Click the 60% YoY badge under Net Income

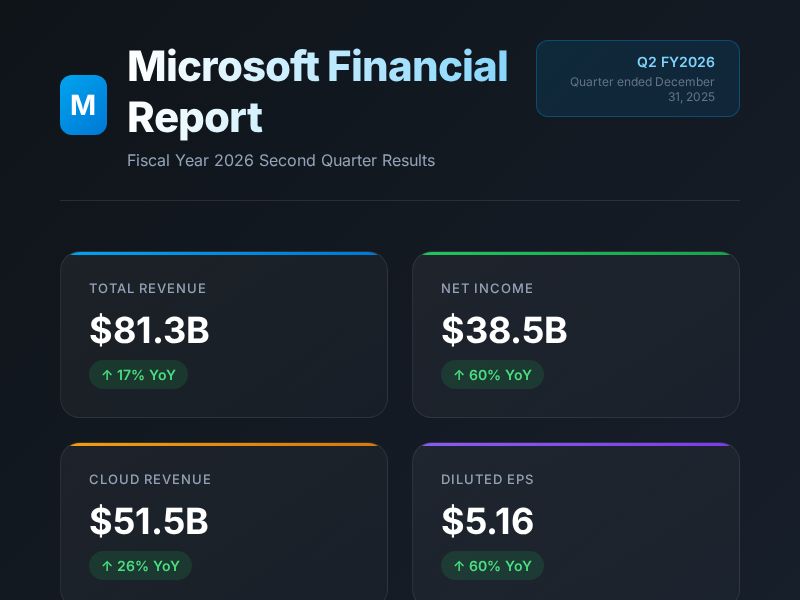492,375
